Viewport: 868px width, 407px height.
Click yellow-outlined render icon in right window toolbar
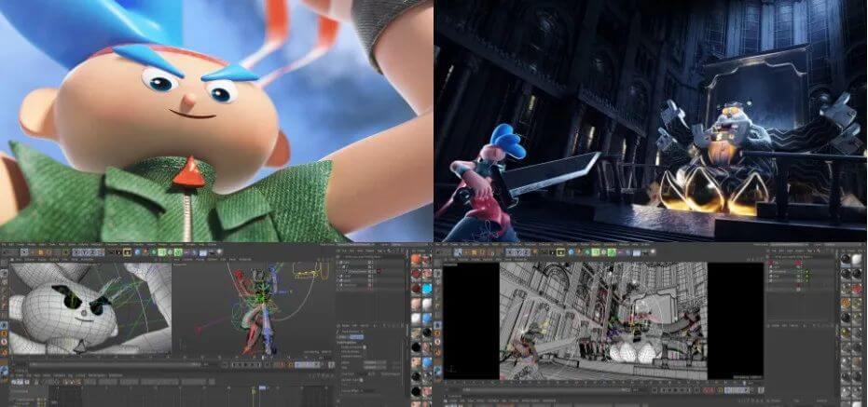[x=560, y=252]
